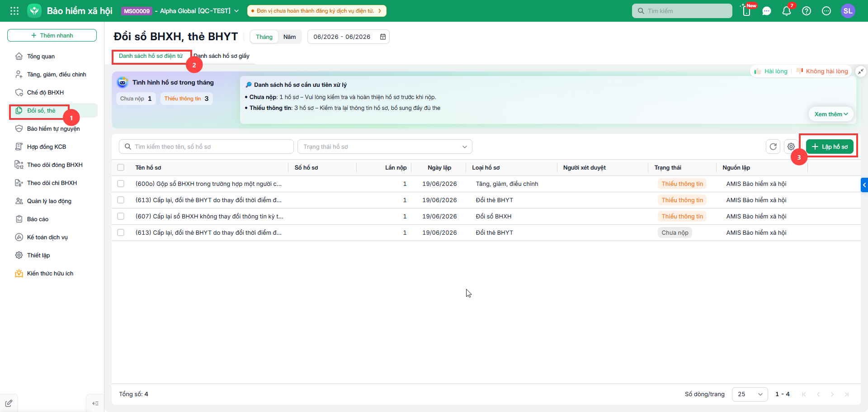Viewport: 868px width, 412px height.
Task: Open the Alpha Global company switcher dropdown
Action: (x=199, y=11)
